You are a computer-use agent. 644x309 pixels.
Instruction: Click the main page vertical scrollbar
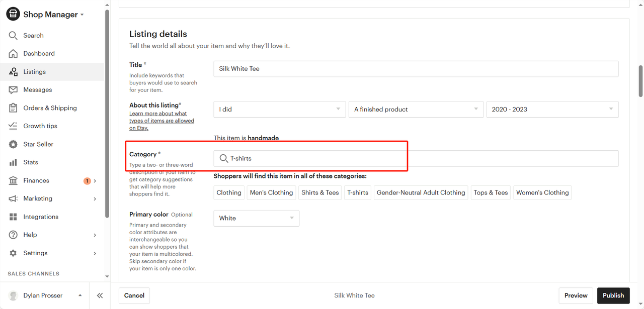tap(640, 81)
